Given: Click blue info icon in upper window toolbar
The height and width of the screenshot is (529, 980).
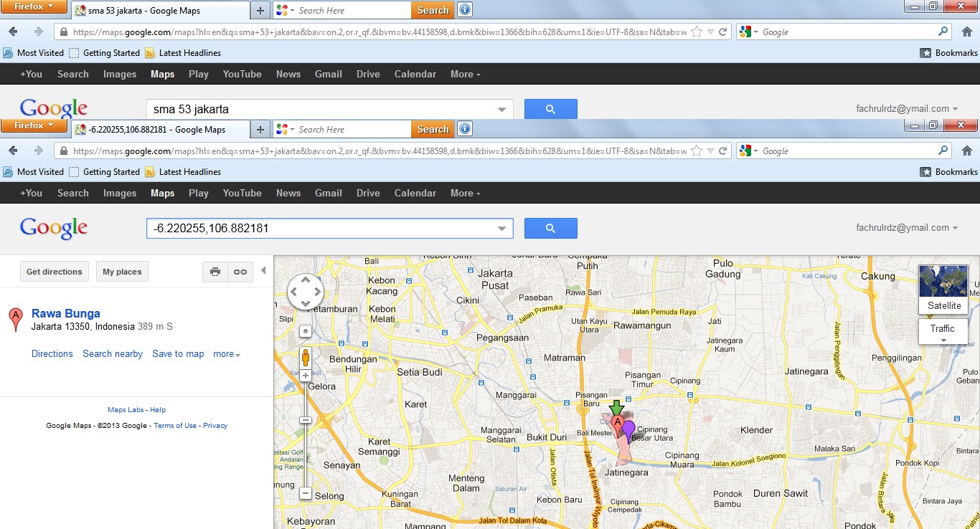Looking at the screenshot, I should (465, 10).
